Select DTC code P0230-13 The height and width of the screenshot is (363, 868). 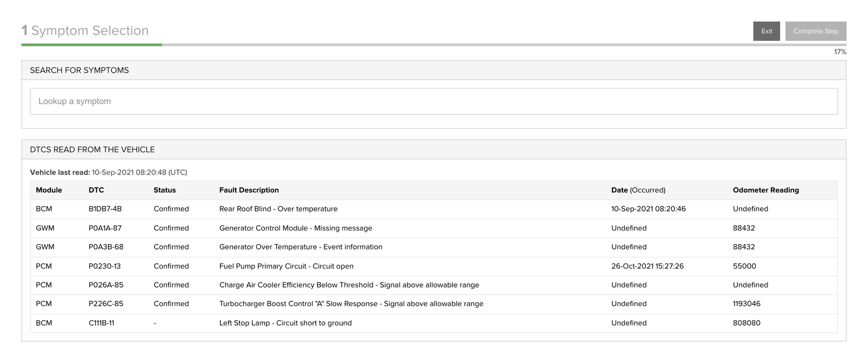105,266
